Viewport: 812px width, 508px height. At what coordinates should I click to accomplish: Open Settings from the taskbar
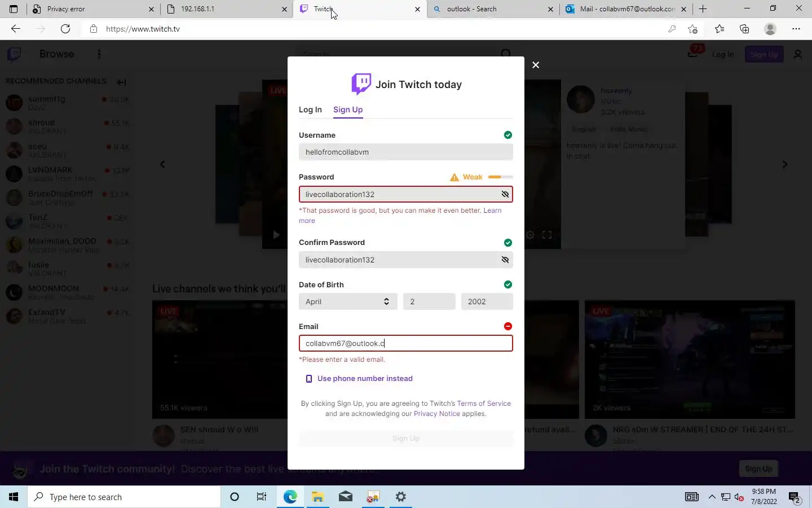point(401,497)
